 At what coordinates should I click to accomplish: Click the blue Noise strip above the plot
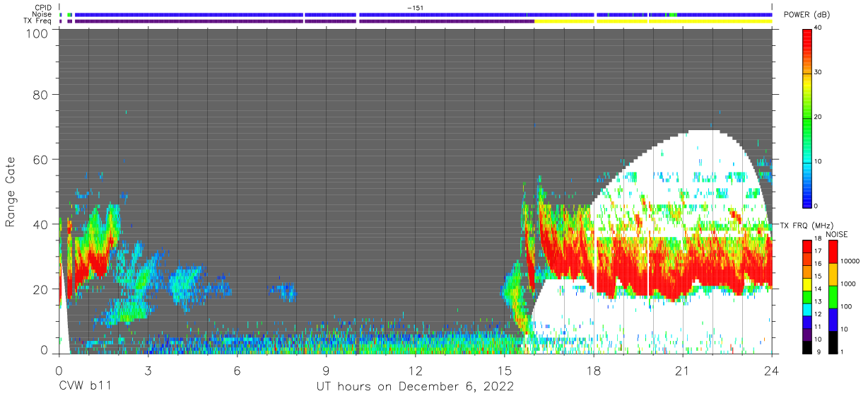(423, 14)
